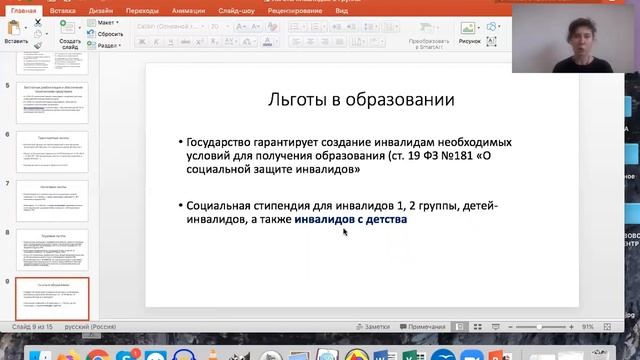Click the Рисунок picture icon
Image resolution: width=640 pixels, height=360 pixels.
468,28
